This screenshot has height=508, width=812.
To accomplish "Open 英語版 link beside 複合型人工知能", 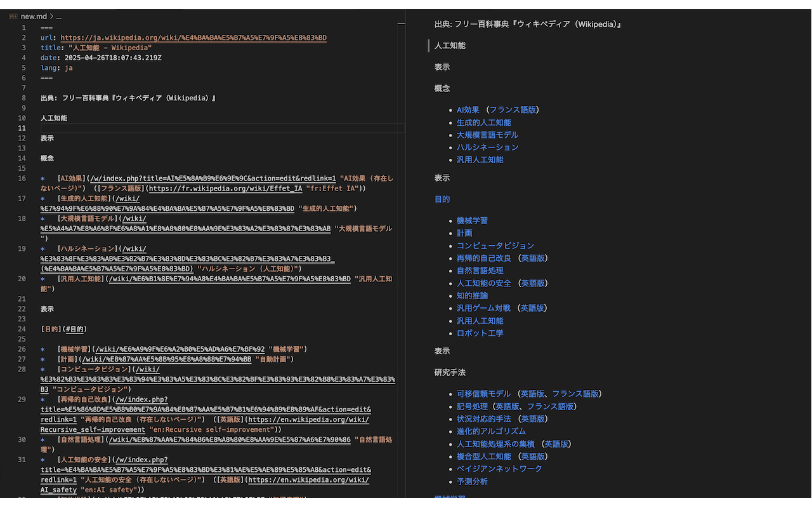I will (x=532, y=457).
